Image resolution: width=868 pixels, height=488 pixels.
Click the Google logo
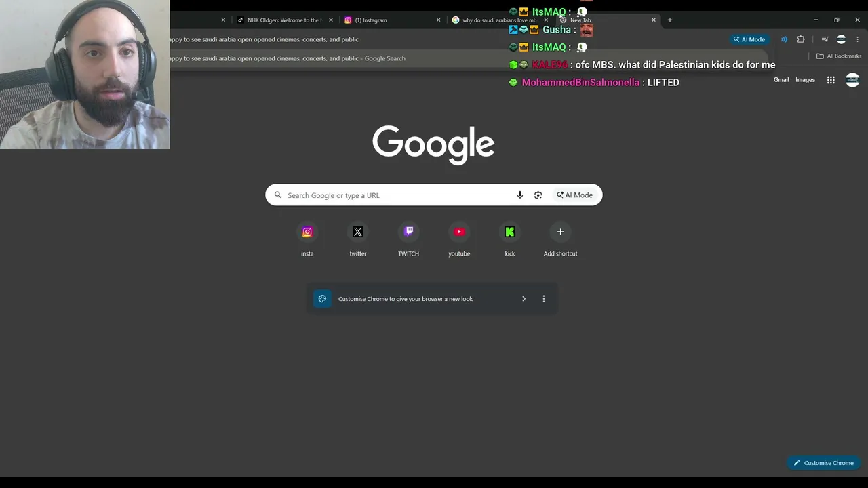click(433, 144)
